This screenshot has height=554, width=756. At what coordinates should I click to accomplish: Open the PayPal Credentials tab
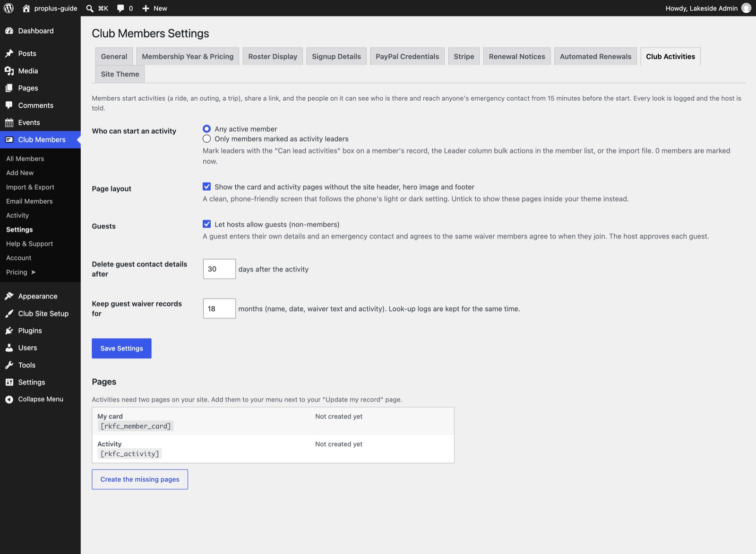pos(407,56)
